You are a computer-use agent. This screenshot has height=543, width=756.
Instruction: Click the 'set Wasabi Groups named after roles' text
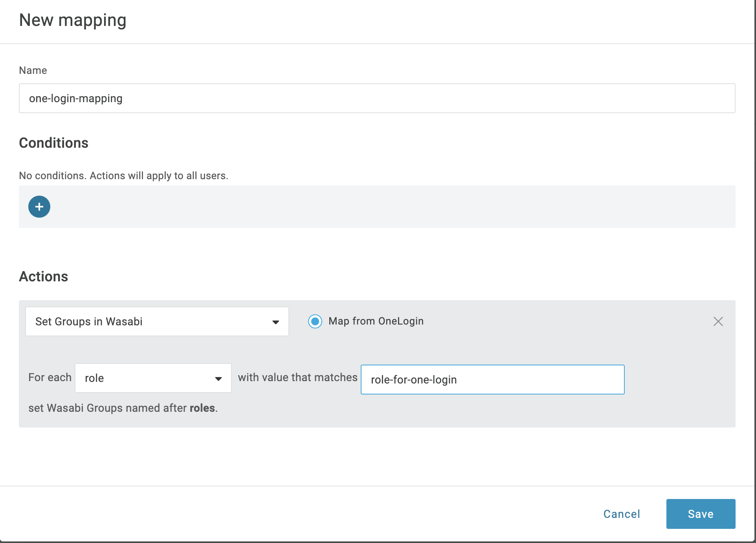(123, 408)
